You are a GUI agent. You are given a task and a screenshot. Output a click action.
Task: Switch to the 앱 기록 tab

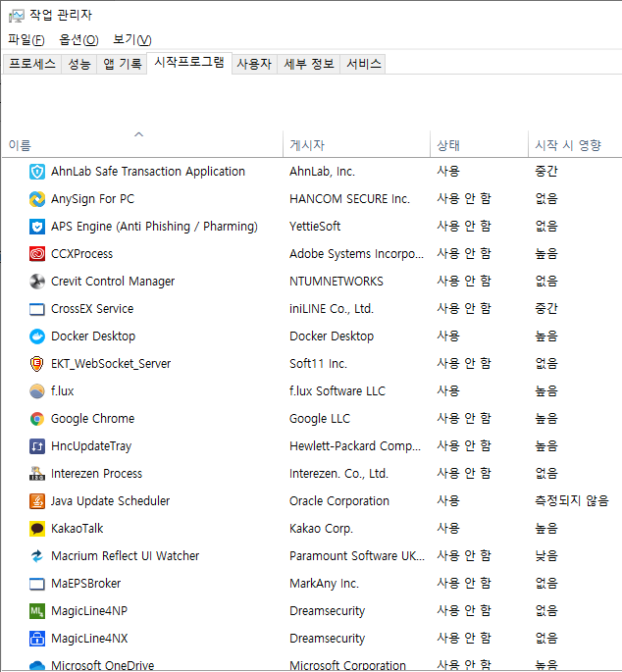pos(123,64)
